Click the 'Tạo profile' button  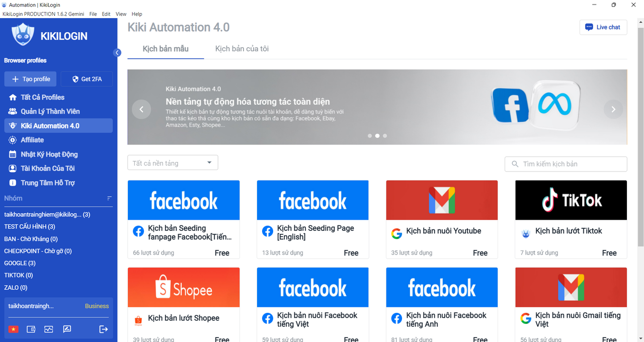pos(31,79)
